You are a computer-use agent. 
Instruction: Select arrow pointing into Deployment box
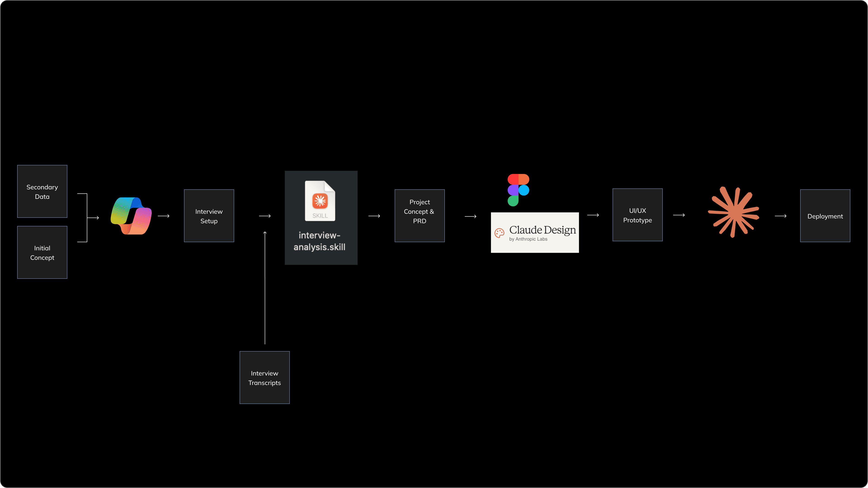780,216
